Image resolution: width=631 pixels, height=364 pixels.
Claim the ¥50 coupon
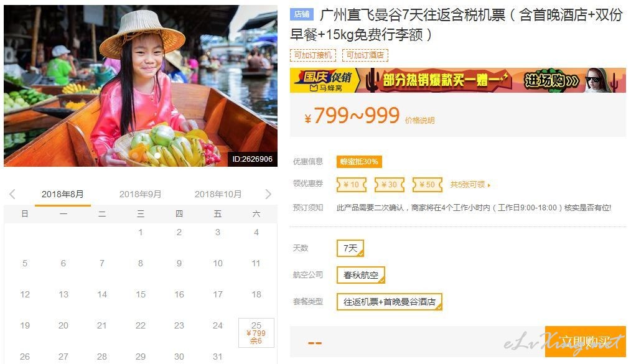[x=428, y=185]
